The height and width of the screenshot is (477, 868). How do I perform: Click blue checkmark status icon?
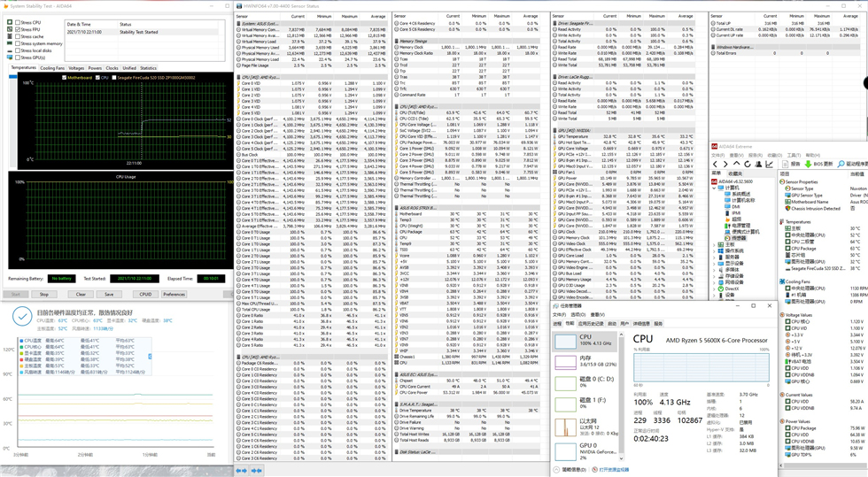coord(22,317)
